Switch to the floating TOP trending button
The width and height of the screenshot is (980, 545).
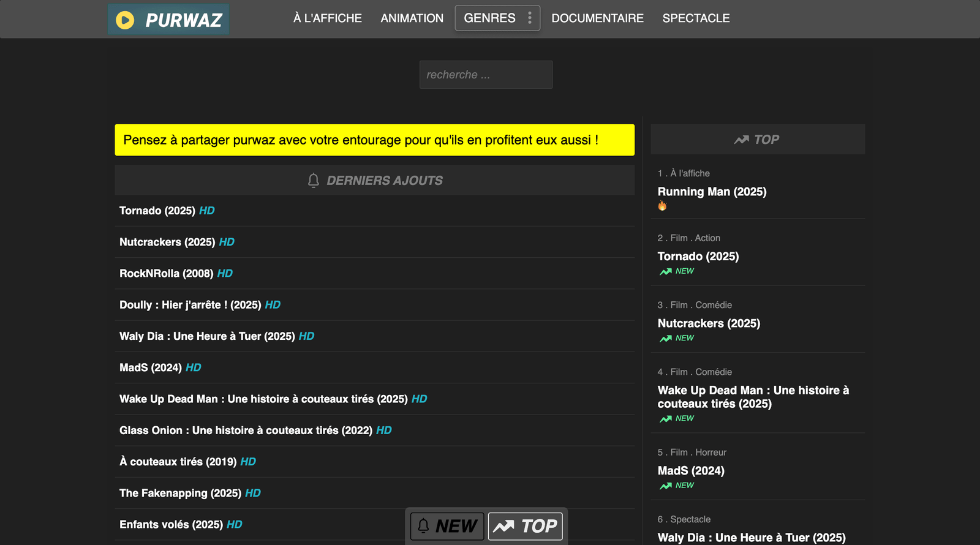click(525, 526)
